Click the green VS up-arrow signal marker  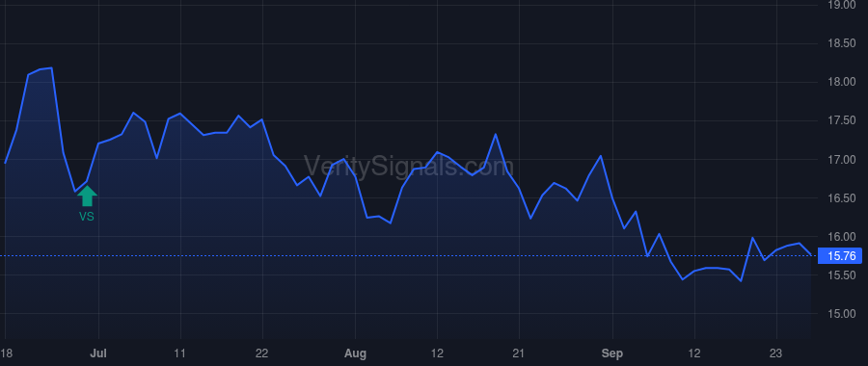coord(87,196)
